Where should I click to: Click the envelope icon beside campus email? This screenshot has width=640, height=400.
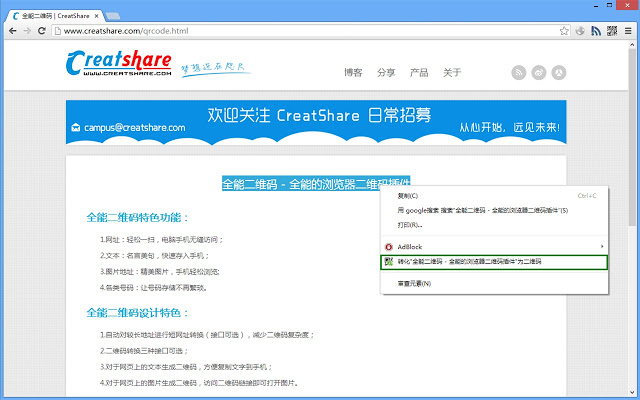76,127
